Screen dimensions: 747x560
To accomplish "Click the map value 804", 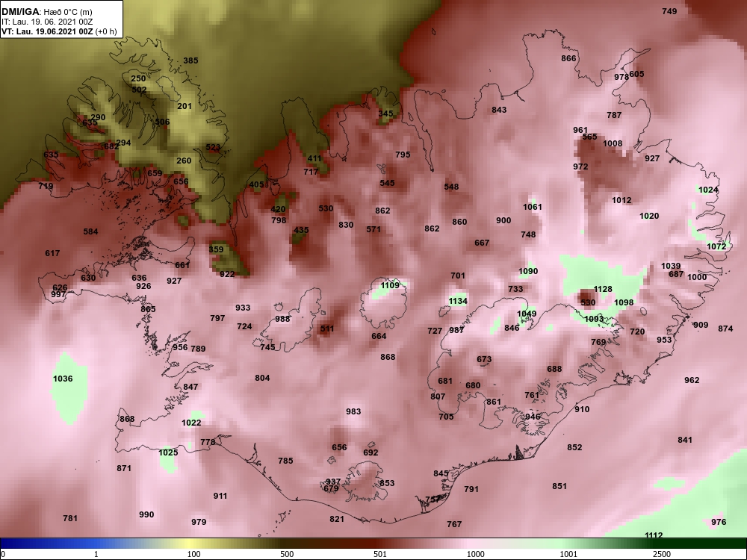I will coord(262,378).
